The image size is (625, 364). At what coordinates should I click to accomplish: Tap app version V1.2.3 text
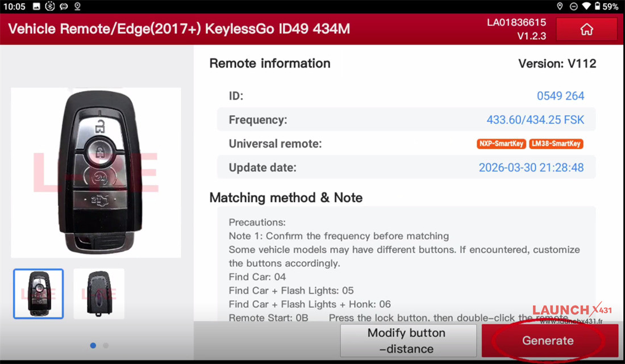coord(532,36)
